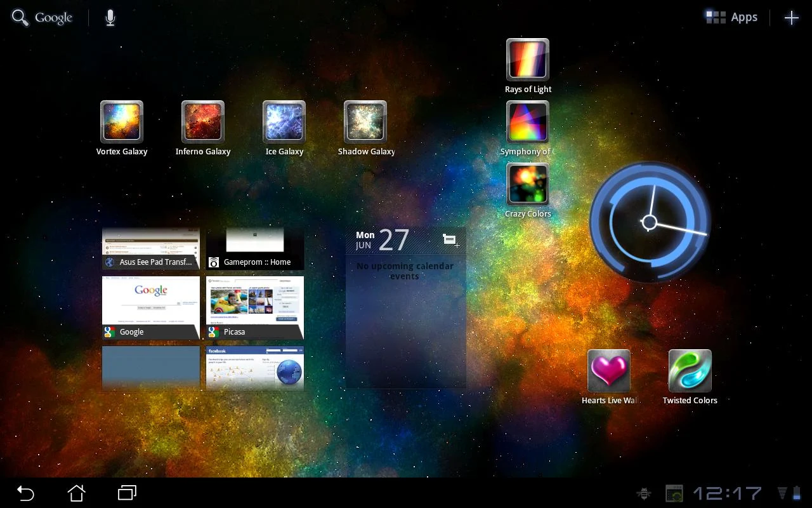Image resolution: width=812 pixels, height=508 pixels.
Task: Open the Google search box
Action: click(43, 18)
